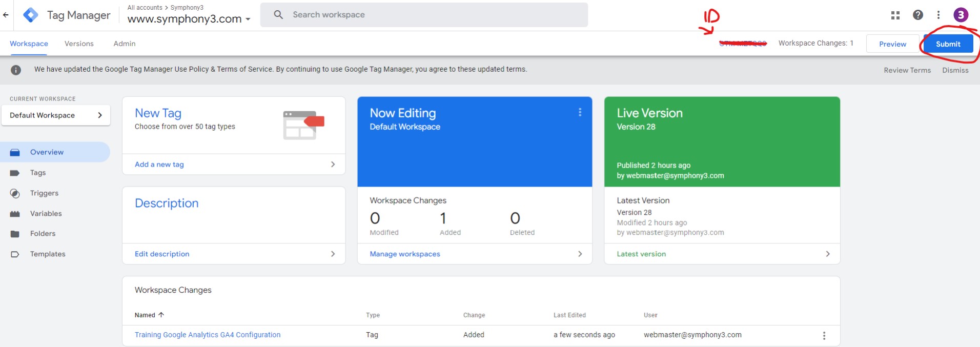Select Templates in the sidebar
The height and width of the screenshot is (347, 980).
pos(48,254)
